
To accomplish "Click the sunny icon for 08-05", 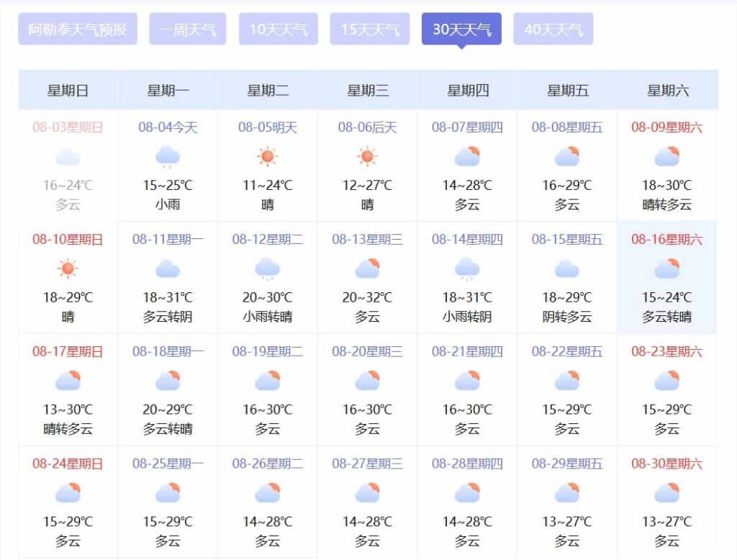I will pyautogui.click(x=268, y=157).
